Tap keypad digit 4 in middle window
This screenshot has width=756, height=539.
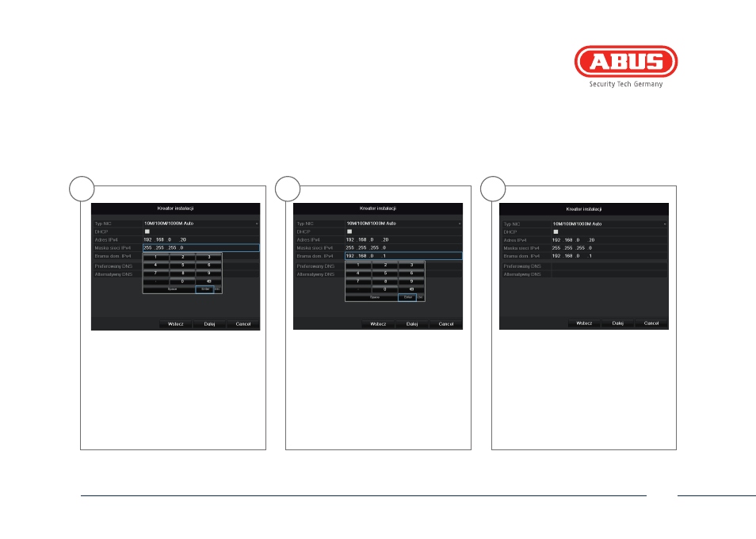tap(358, 273)
